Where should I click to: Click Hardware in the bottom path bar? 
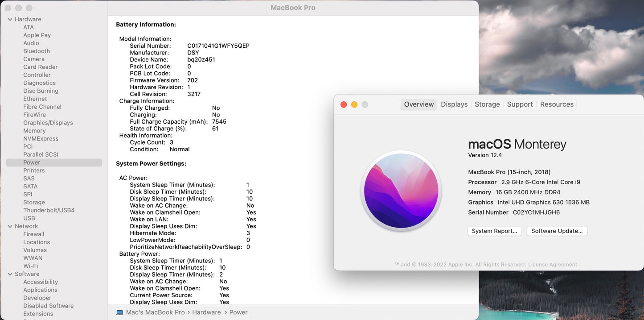[x=206, y=312]
